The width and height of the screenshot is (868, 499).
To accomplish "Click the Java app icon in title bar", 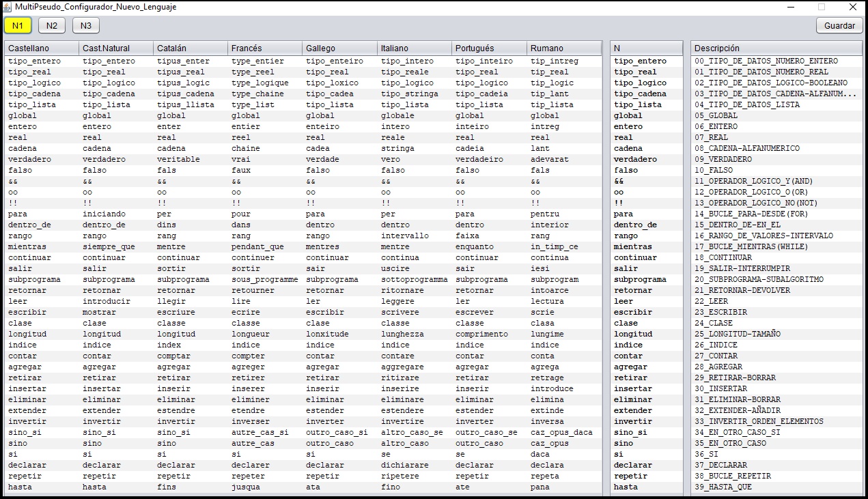I will point(8,7).
